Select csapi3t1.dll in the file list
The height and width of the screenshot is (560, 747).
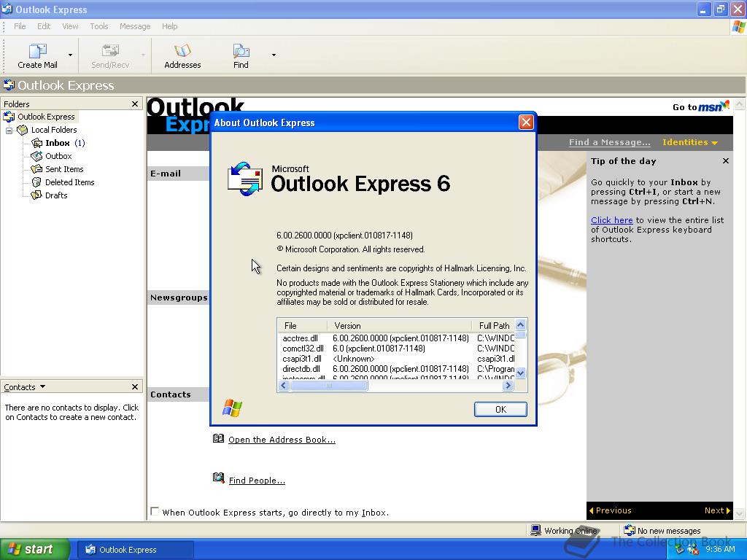pyautogui.click(x=302, y=359)
